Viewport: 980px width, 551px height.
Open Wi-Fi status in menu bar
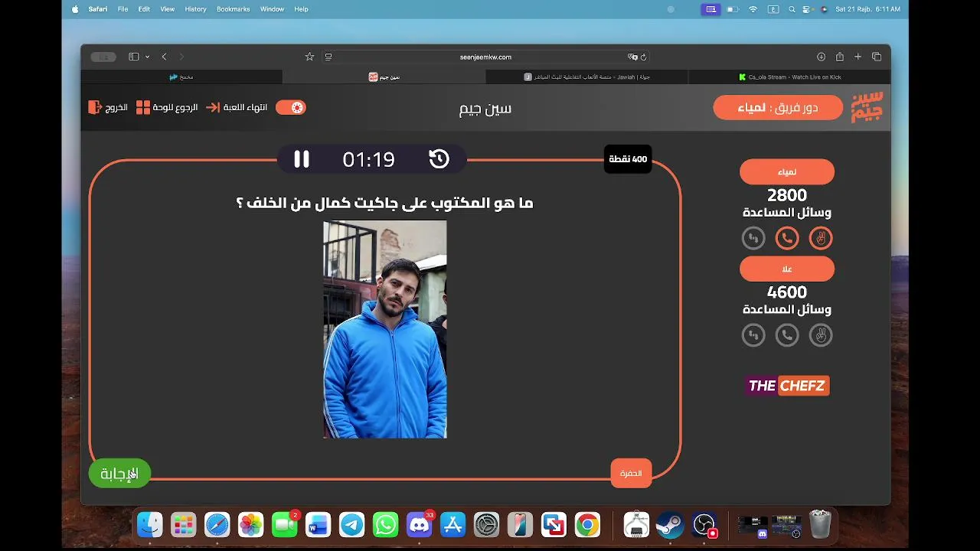(753, 9)
